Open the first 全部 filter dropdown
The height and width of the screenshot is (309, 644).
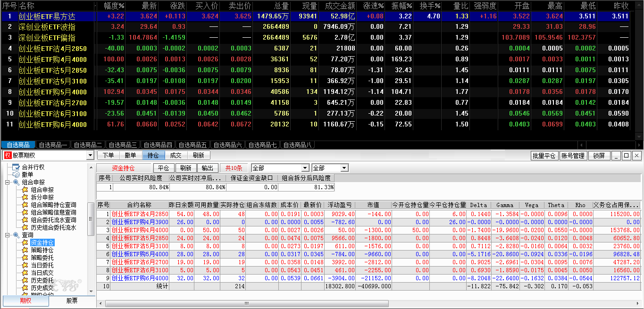(305, 168)
